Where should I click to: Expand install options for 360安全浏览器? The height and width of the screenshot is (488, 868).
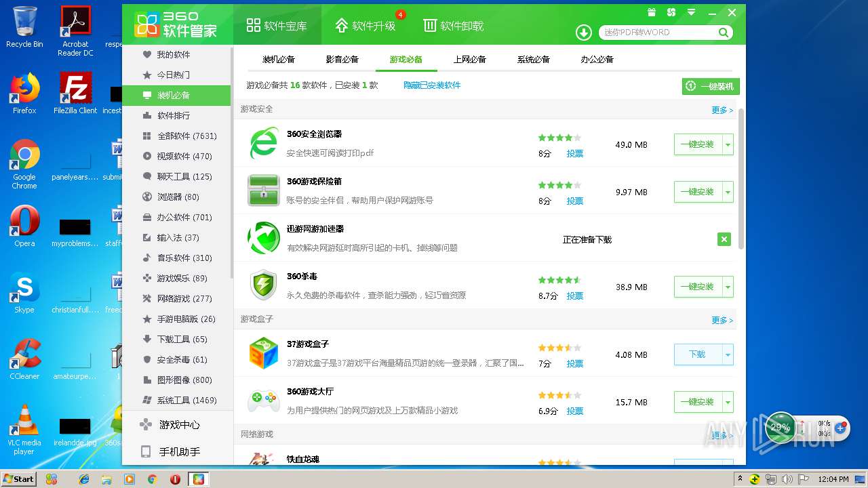[x=728, y=144]
